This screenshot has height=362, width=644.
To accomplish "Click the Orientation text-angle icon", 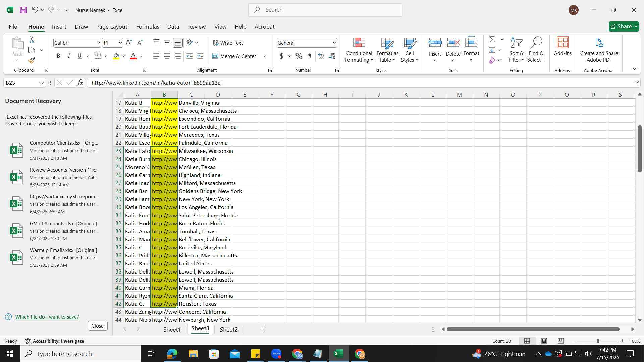I will [190, 43].
